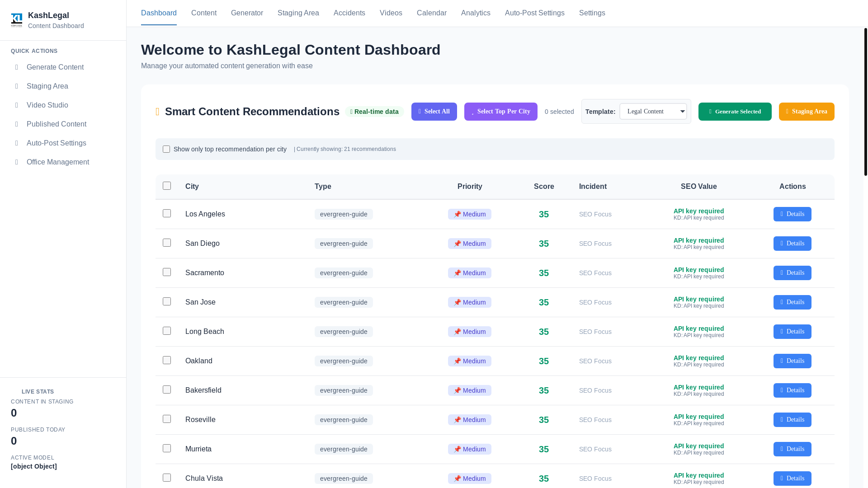Screen dimensions: 868x488
Task: Open Details for Bakersfield
Action: coord(793,390)
